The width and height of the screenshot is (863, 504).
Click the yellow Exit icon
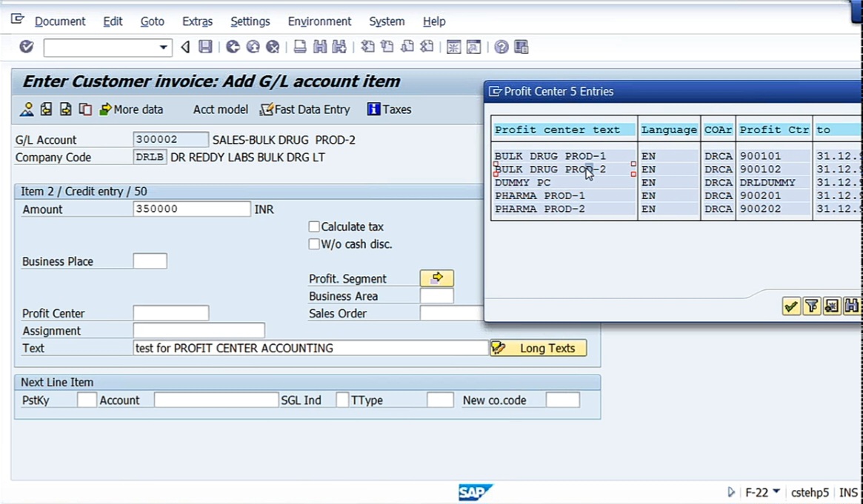pos(253,47)
